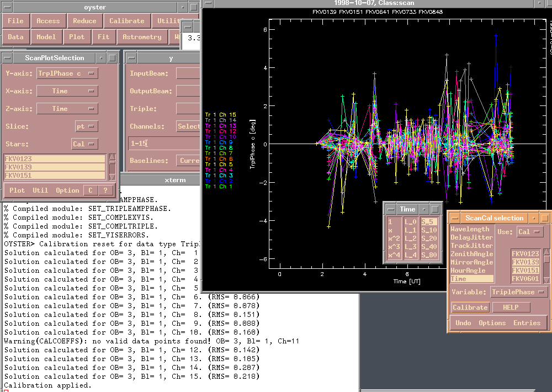The image size is (552, 392).
Task: Click scroll-down arrow of ScanPlotSelection star list
Action: click(x=113, y=177)
